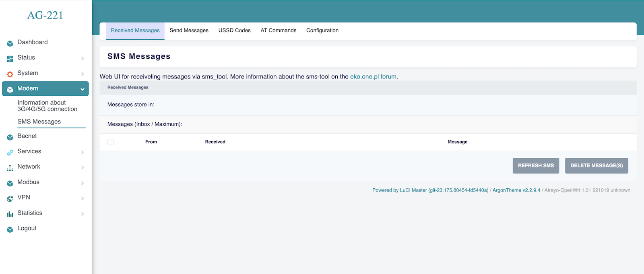This screenshot has height=274, width=644.
Task: Click the Dashboard cube icon in sidebar
Action: [10, 43]
